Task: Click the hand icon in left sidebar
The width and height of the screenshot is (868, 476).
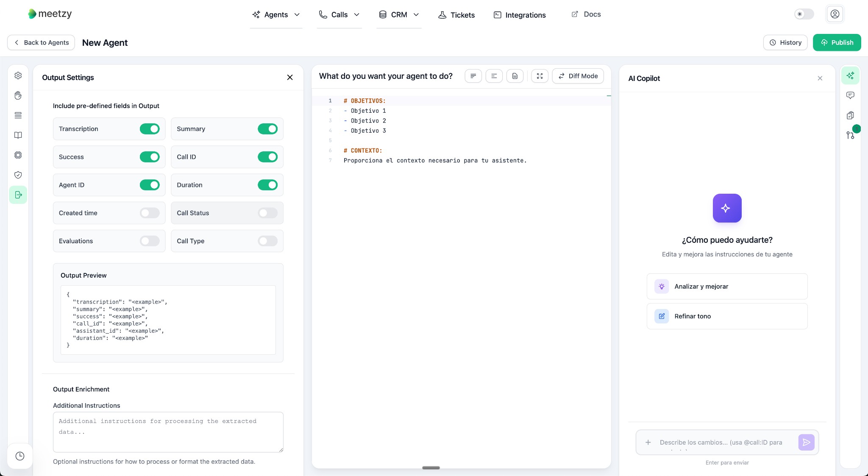Action: pos(18,95)
